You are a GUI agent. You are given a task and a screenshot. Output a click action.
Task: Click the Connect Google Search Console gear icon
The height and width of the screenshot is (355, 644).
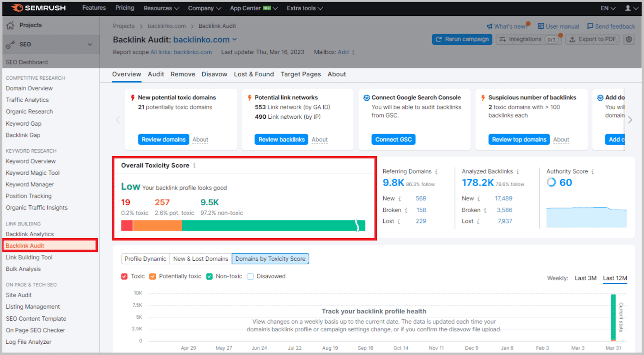(x=366, y=98)
